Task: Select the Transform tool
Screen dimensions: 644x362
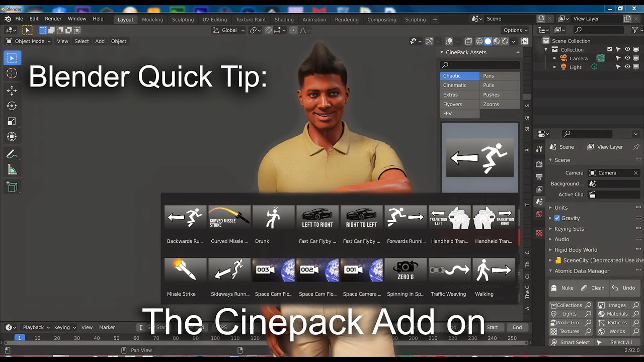Action: pos(12,136)
